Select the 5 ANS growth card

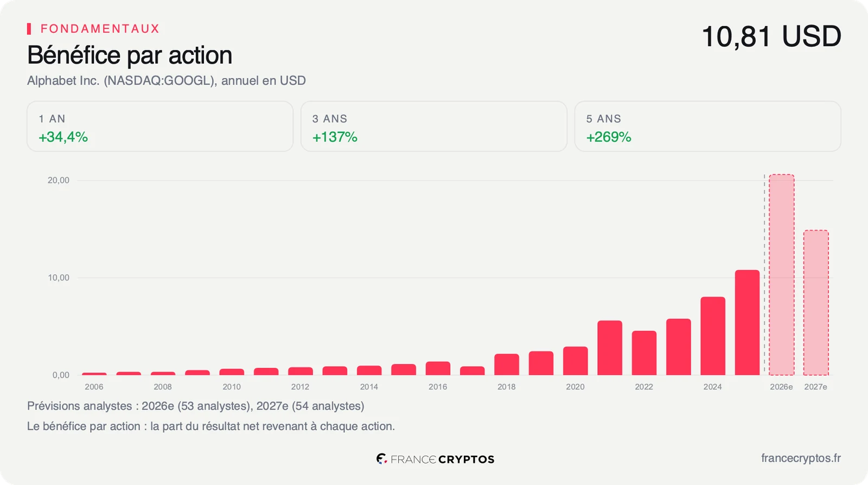click(x=707, y=126)
